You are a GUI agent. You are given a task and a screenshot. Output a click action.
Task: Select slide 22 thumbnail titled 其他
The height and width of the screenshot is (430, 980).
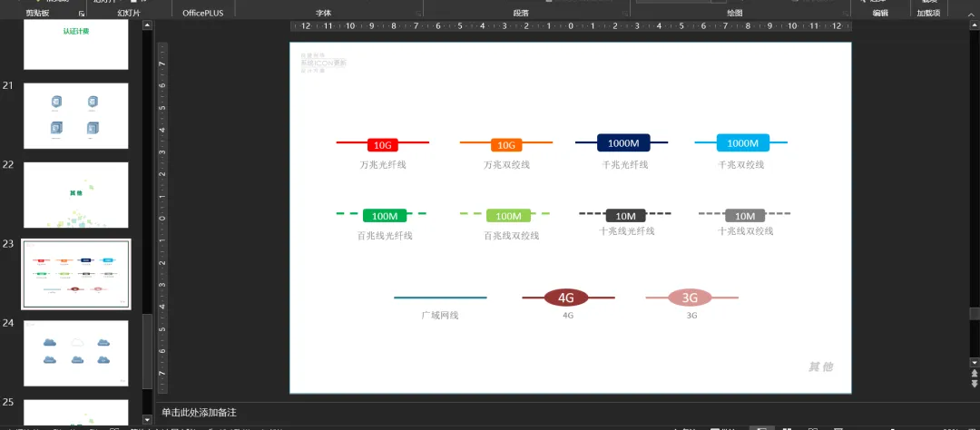click(75, 195)
